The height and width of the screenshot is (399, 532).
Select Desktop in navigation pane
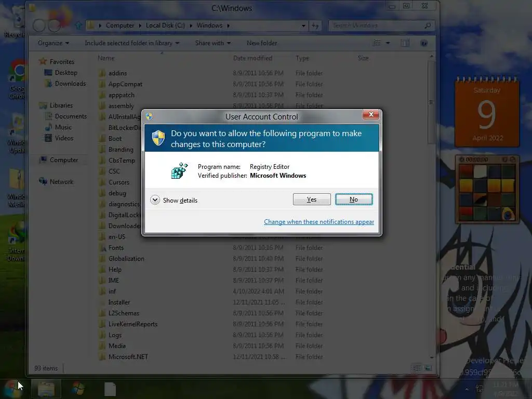coord(66,73)
